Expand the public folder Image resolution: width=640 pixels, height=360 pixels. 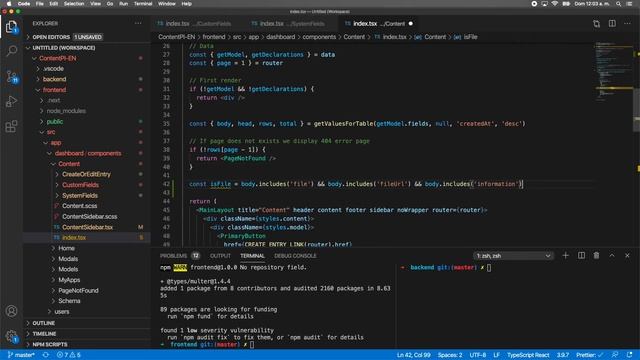[x=87, y=121]
